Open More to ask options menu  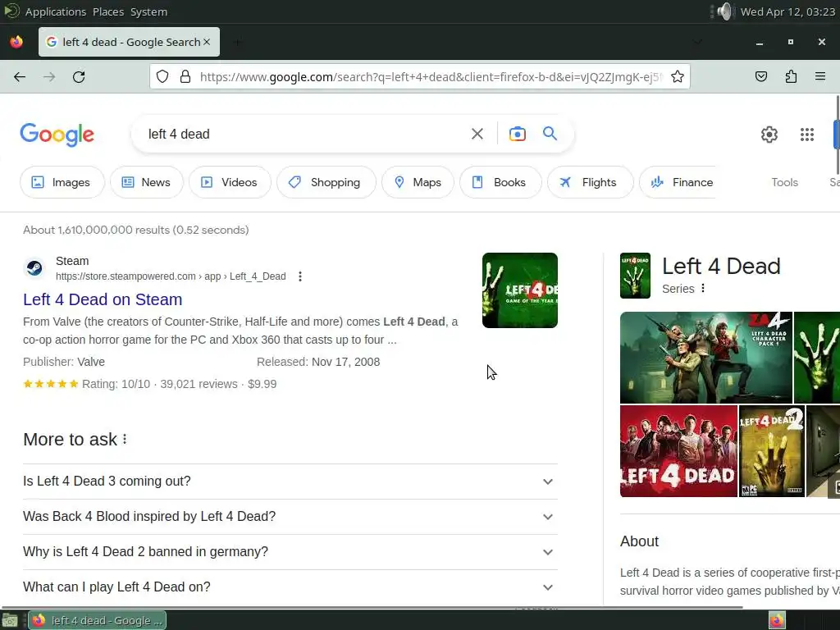pyautogui.click(x=125, y=440)
